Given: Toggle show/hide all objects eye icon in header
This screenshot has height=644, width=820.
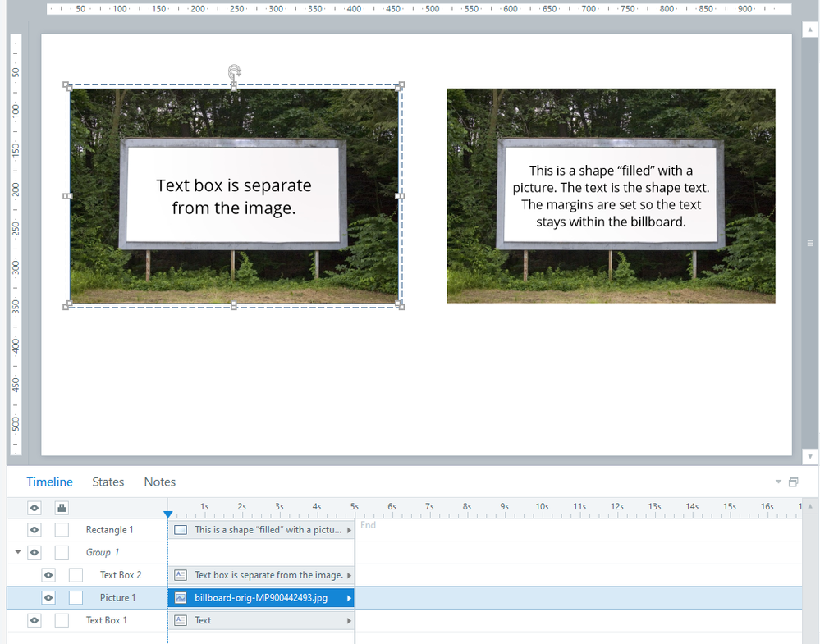Looking at the screenshot, I should click(x=34, y=508).
